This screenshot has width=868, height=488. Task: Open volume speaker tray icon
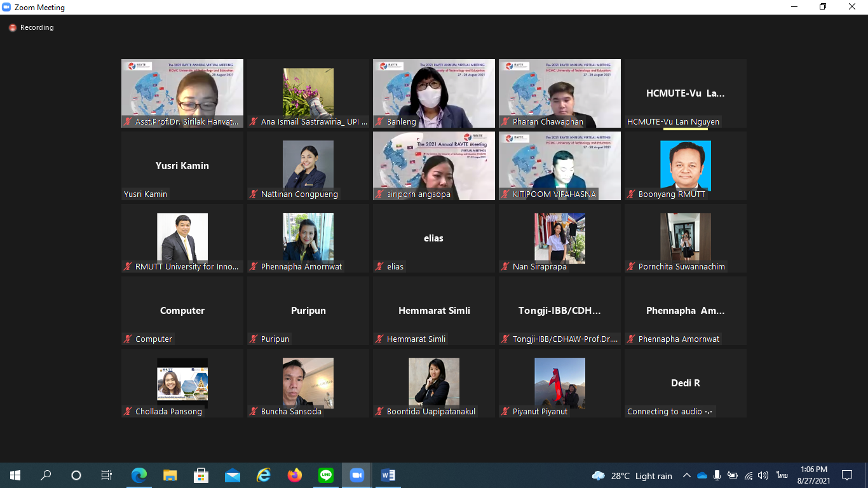click(x=763, y=475)
